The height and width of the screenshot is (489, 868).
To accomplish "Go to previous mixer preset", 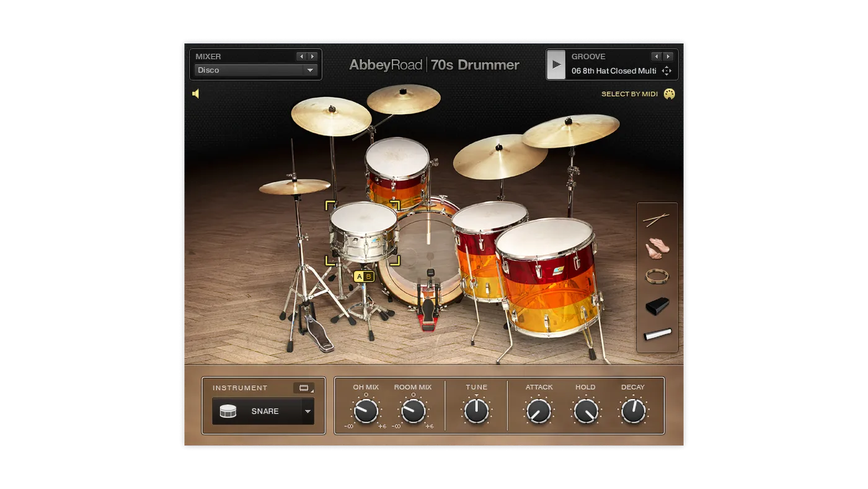I will pos(301,56).
